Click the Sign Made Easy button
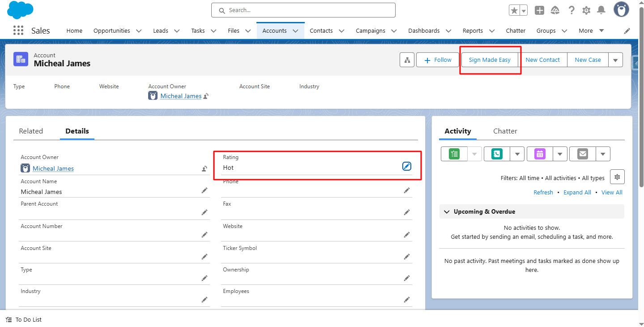This screenshot has width=644, height=327. tap(490, 60)
